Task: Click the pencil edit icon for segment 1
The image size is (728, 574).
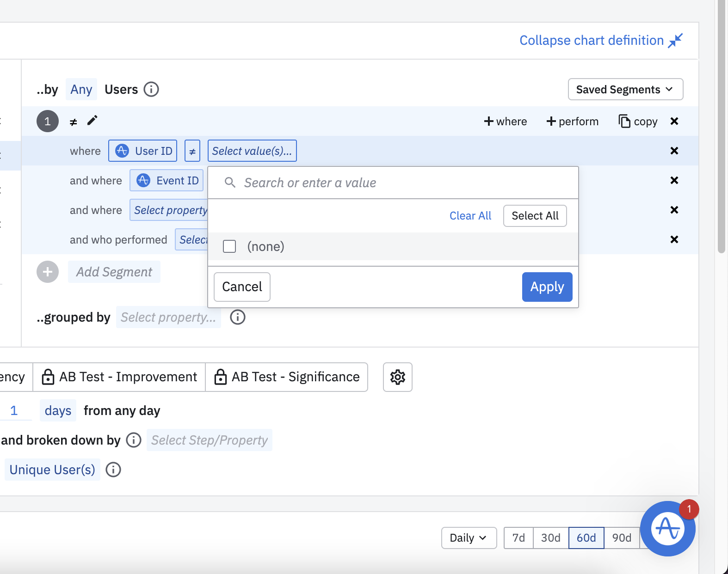Action: 93,121
